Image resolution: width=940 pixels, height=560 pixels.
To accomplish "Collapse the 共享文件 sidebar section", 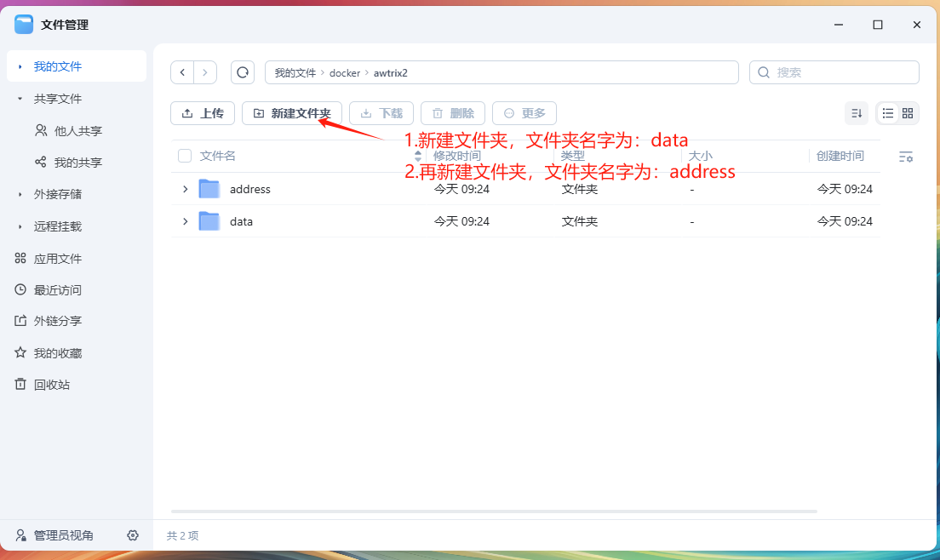I will 20,99.
